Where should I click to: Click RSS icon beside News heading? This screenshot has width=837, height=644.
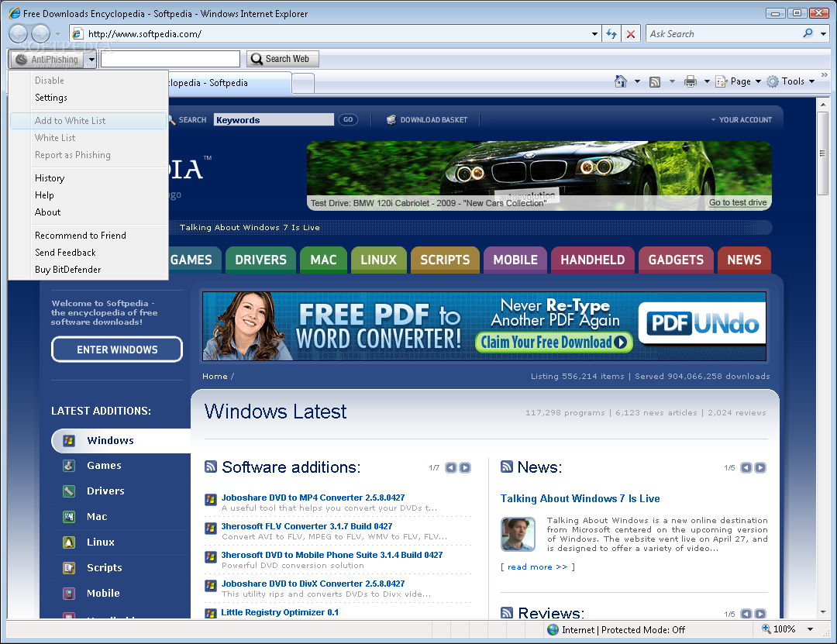click(507, 467)
